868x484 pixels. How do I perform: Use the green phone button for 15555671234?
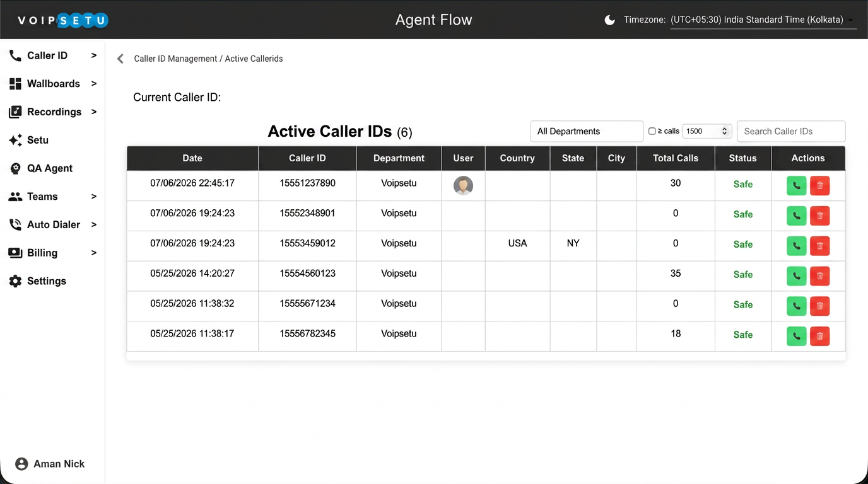[x=797, y=306]
